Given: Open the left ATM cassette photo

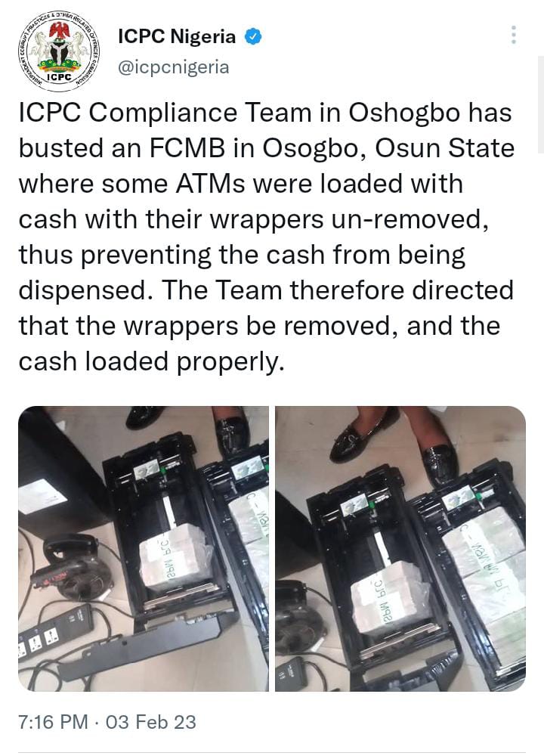Looking at the screenshot, I should (144, 549).
